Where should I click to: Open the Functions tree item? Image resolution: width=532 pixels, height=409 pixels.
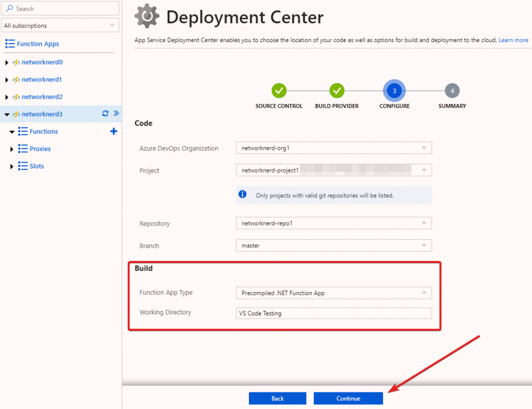click(44, 131)
